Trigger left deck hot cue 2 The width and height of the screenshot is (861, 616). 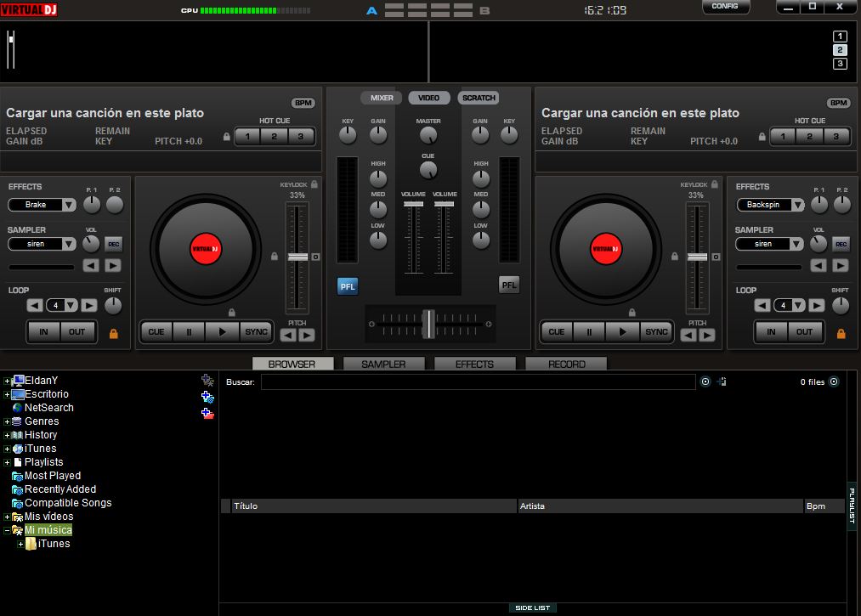(274, 137)
